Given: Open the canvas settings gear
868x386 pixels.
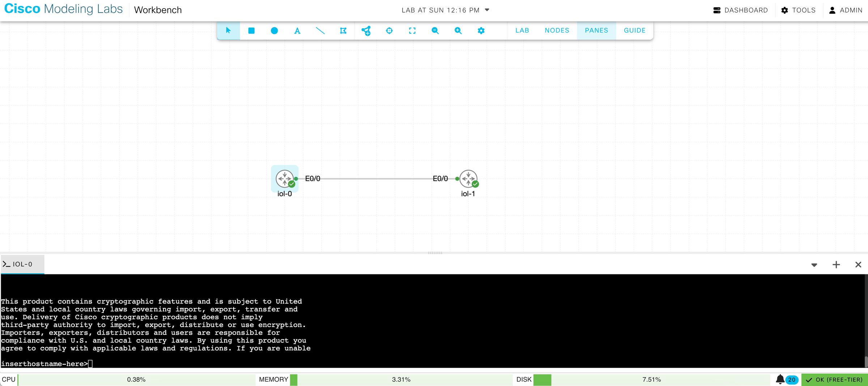Looking at the screenshot, I should pos(481,31).
